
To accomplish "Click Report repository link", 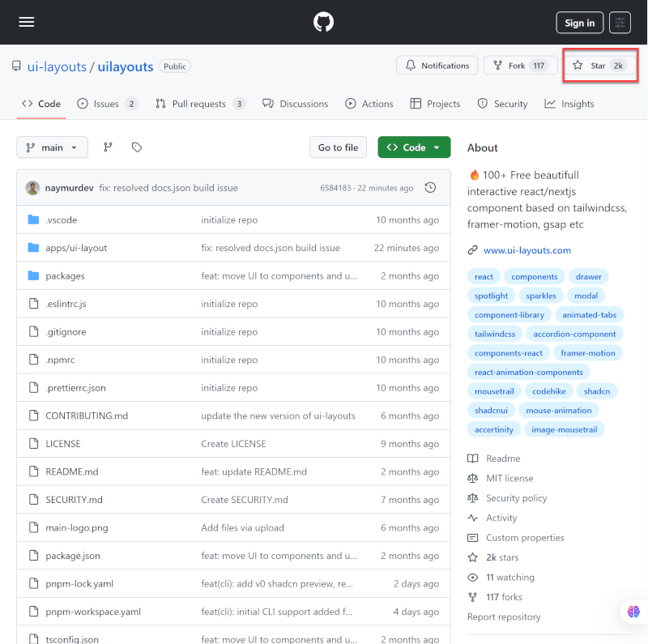I will pyautogui.click(x=504, y=616).
